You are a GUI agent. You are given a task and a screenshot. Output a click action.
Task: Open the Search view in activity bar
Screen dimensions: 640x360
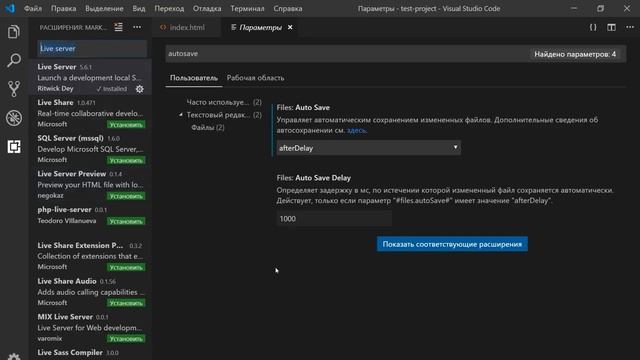14,60
